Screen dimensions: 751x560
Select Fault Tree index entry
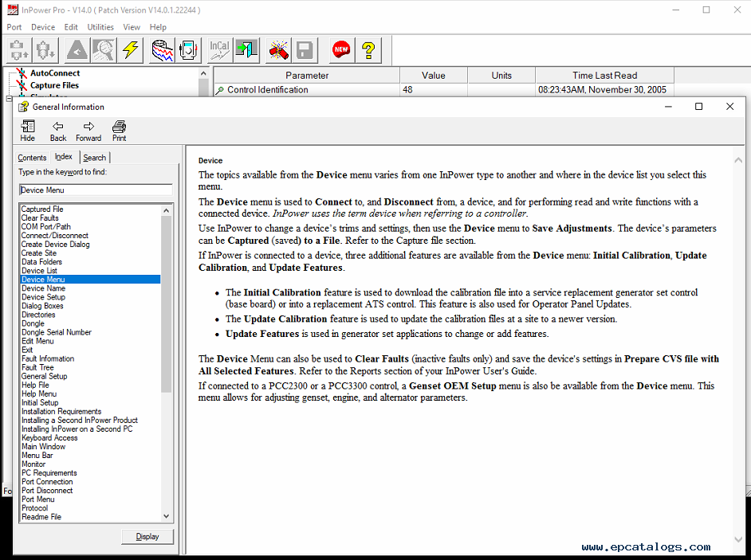coord(37,367)
